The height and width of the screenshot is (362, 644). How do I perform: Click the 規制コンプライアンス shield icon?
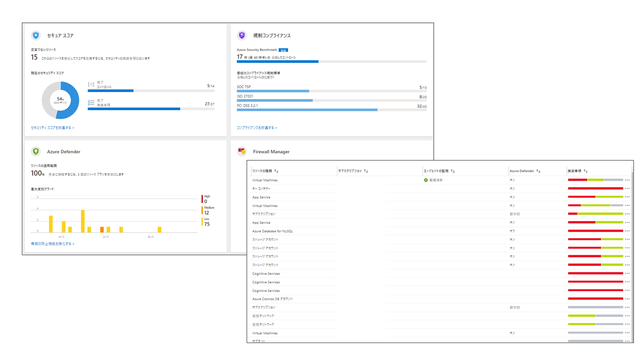tap(241, 35)
